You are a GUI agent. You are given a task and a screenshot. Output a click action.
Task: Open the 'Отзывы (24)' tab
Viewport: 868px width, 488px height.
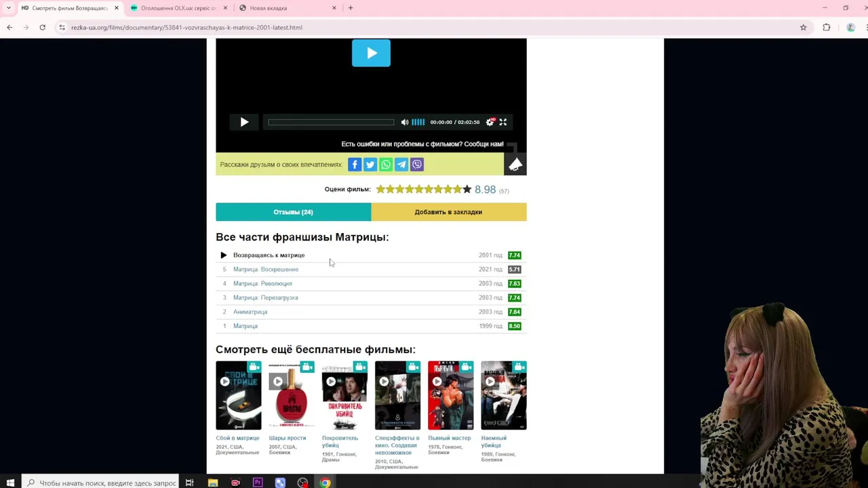click(293, 212)
